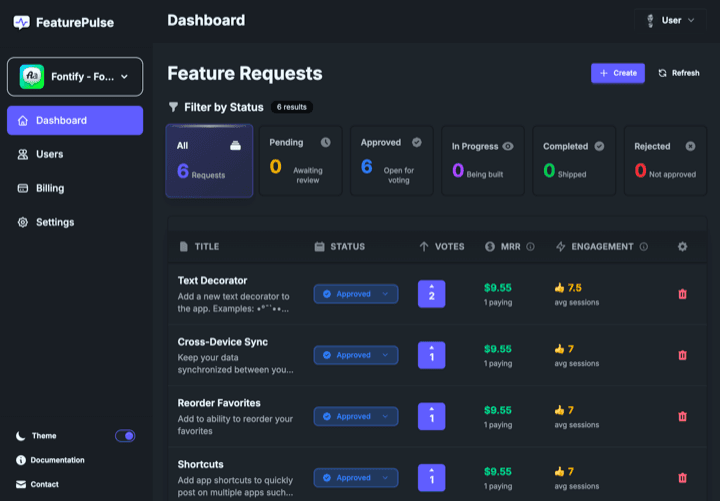Open status dropdown for Reorder Favorites
Image resolution: width=720 pixels, height=501 pixels.
(x=356, y=417)
